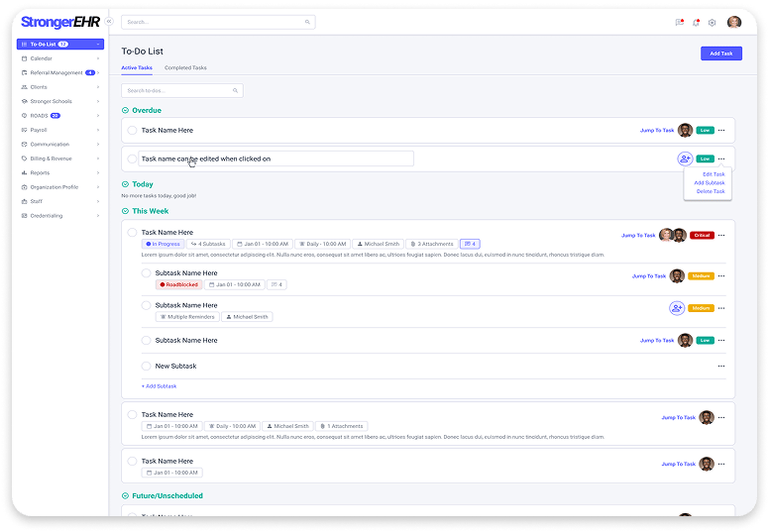Mark first Overdue task as complete
The width and height of the screenshot is (769, 532).
132,130
